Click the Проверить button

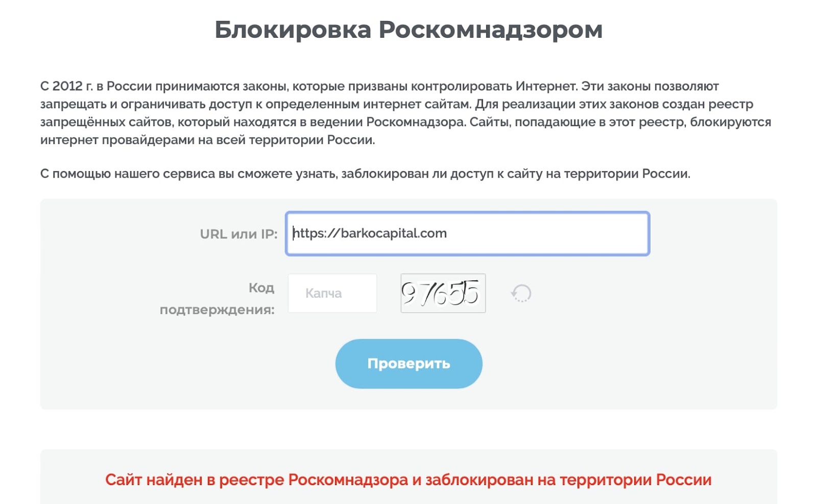tap(408, 364)
